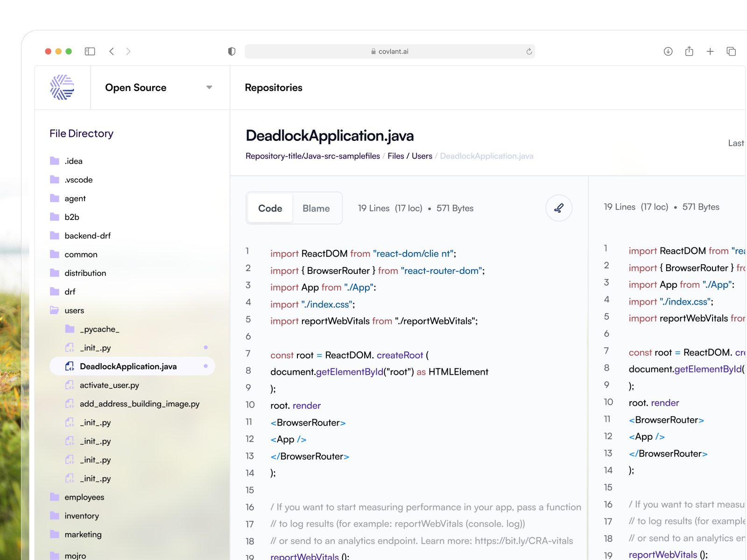This screenshot has width=747, height=560.
Task: Show the tab overview icon
Action: (731, 51)
